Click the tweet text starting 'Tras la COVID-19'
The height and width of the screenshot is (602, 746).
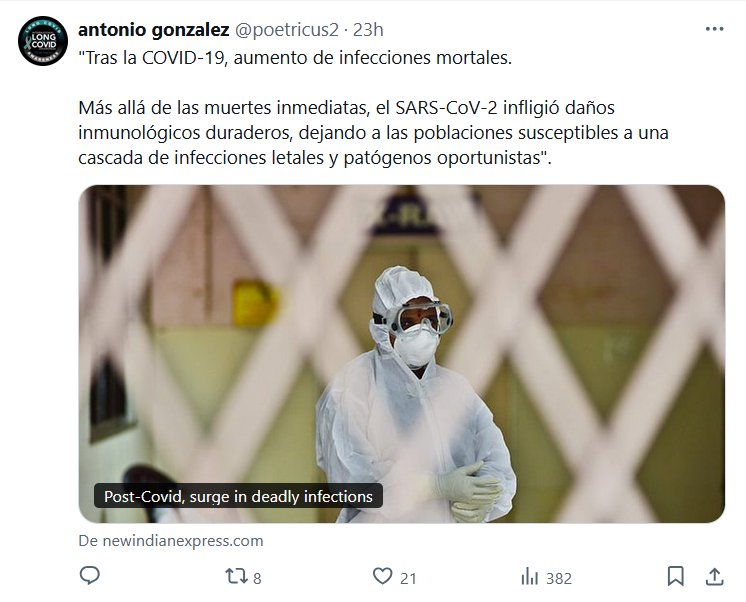pyautogui.click(x=295, y=58)
